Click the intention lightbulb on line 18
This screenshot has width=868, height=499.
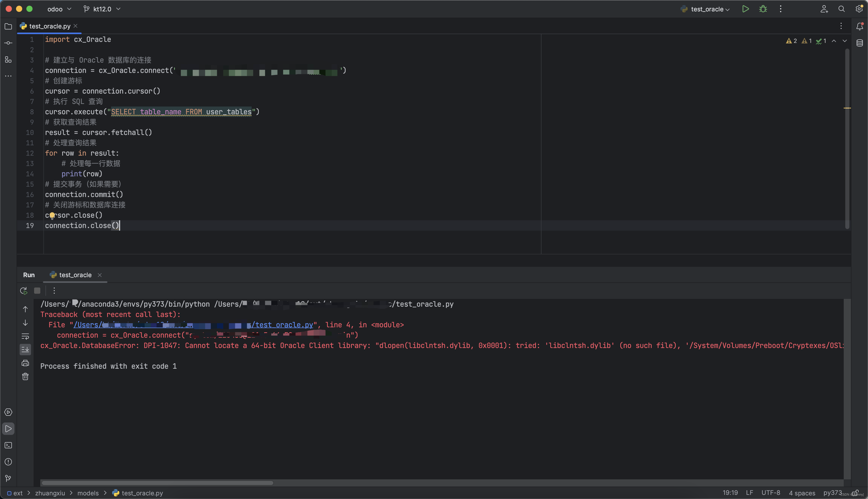52,215
